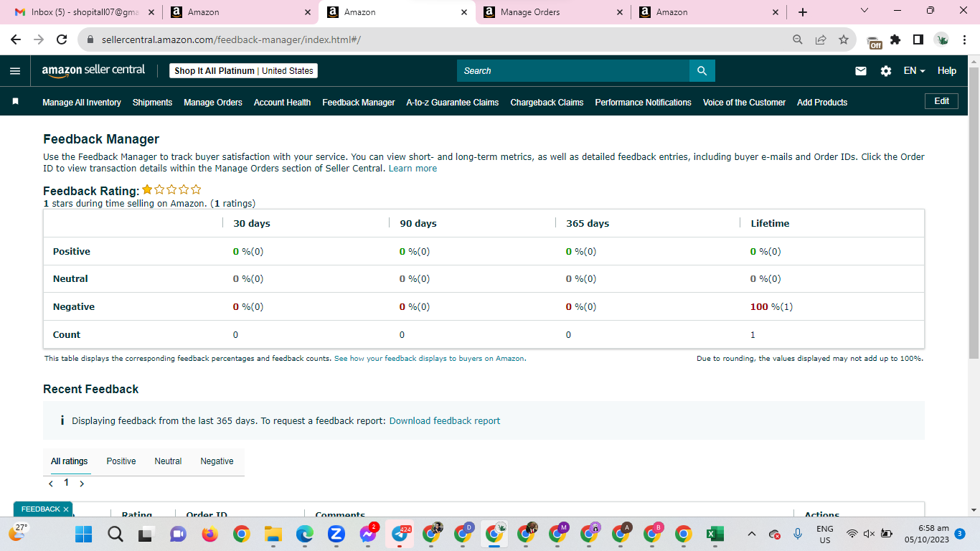
Task: Bookmark this page with the star icon
Action: tap(844, 39)
